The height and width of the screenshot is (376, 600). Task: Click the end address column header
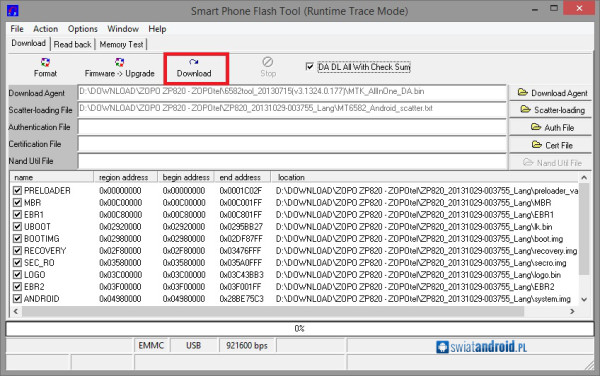[x=243, y=177]
